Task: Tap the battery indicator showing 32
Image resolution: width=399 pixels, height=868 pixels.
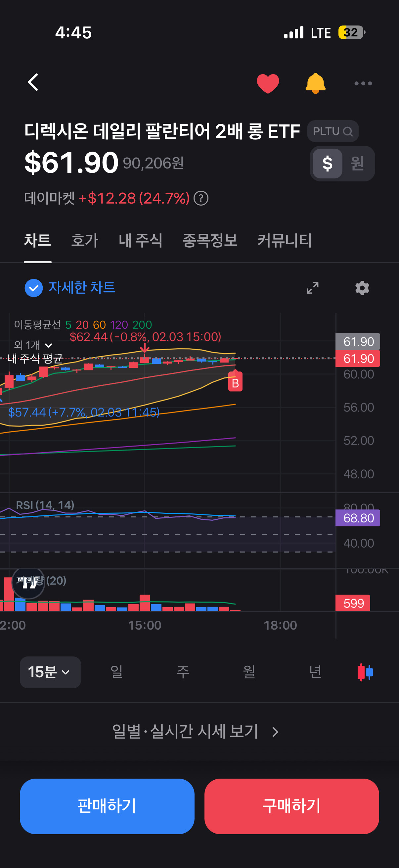Action: tap(352, 32)
